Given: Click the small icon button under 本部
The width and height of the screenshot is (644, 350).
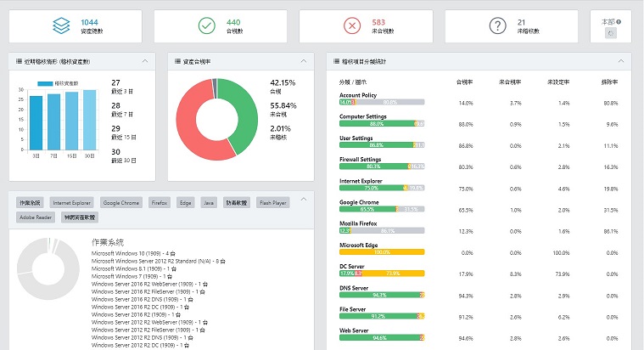Looking at the screenshot, I should 611,32.
